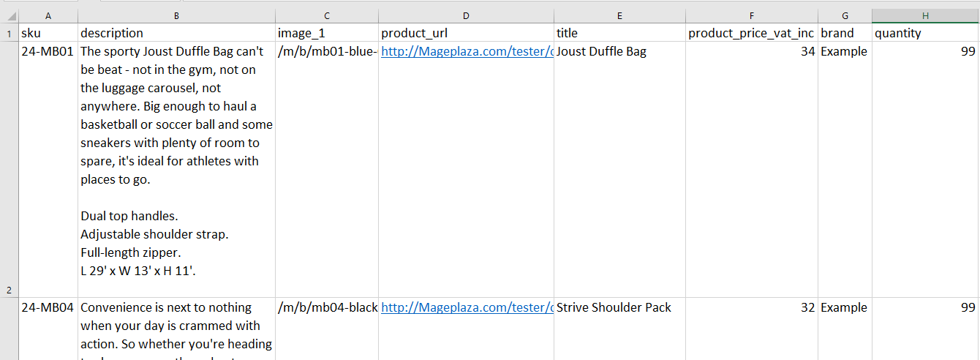980x360 pixels.
Task: Select row 1 header
Action: [x=10, y=33]
